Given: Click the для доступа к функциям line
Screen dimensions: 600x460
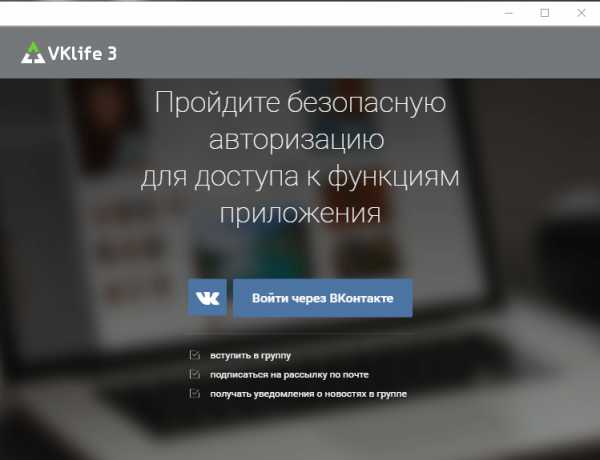Looking at the screenshot, I should pos(300,177).
